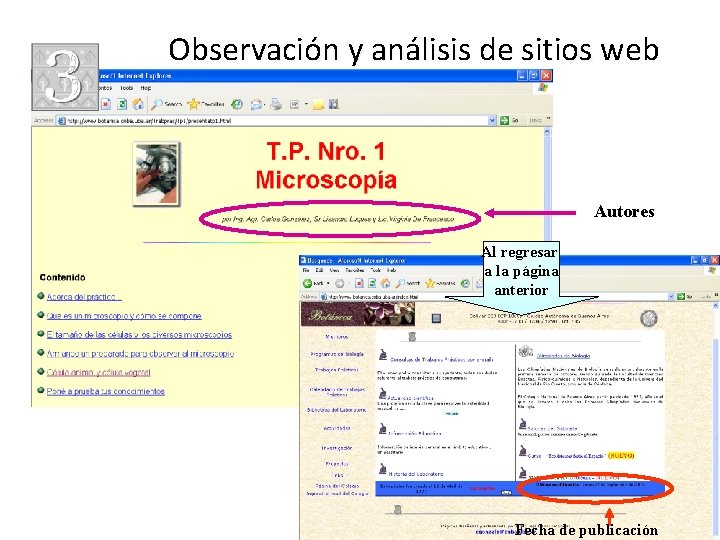Open 'El tamaño de las células' link
This screenshot has width=720, height=540.
tap(139, 335)
